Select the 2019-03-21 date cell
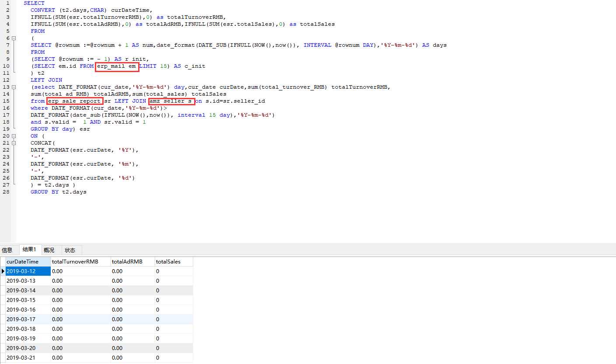616x364 pixels. (28, 358)
